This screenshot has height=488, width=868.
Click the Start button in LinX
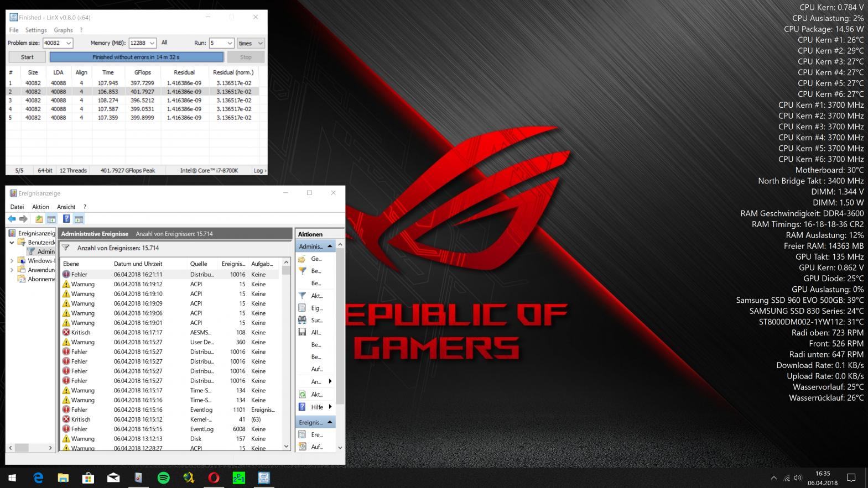tap(27, 57)
